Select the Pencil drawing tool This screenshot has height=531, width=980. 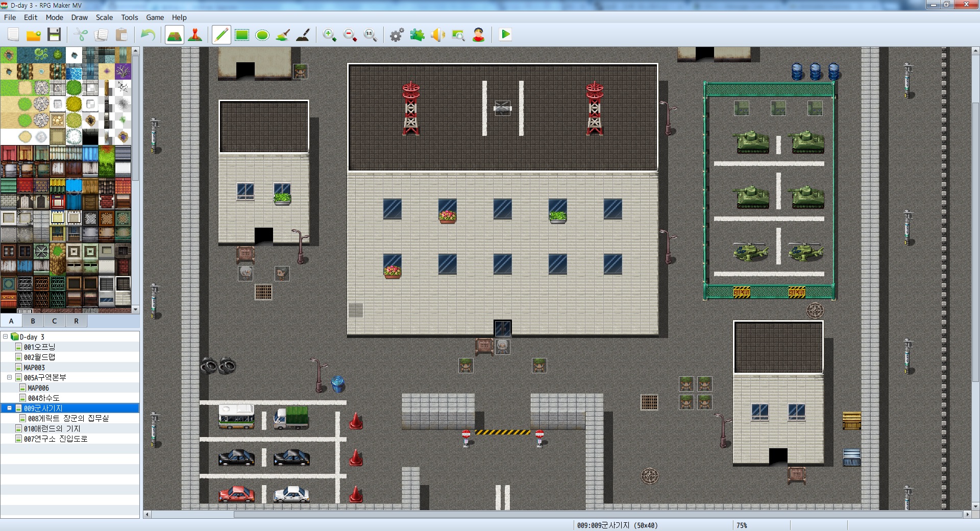click(222, 35)
